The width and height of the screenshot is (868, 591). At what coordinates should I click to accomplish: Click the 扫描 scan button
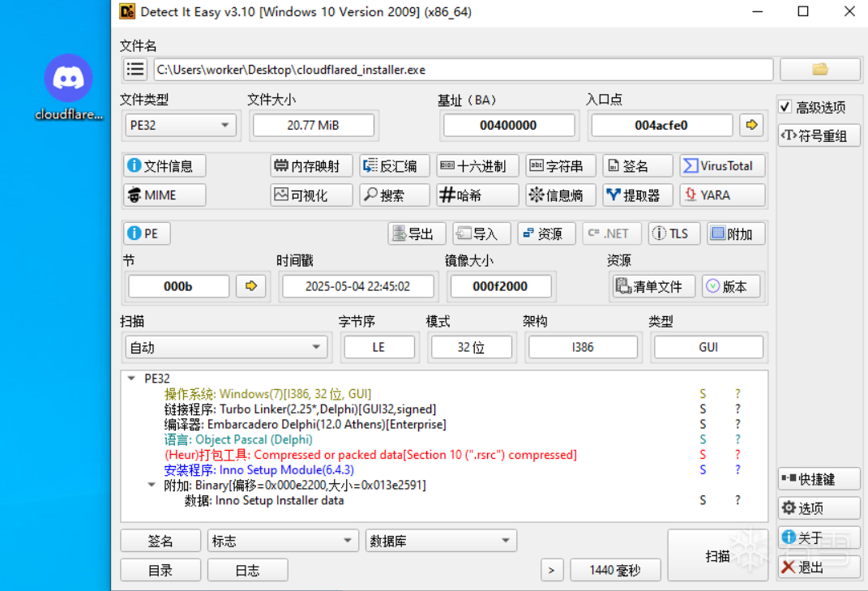point(717,555)
